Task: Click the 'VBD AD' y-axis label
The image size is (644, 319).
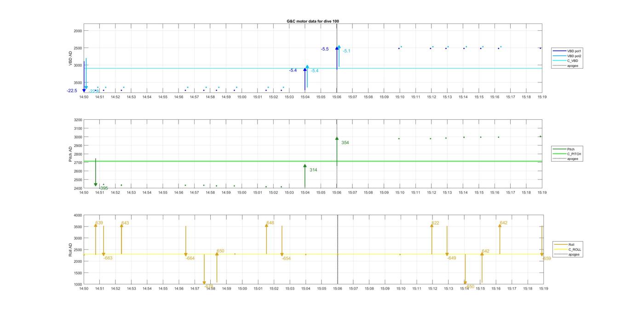Action: pos(71,58)
